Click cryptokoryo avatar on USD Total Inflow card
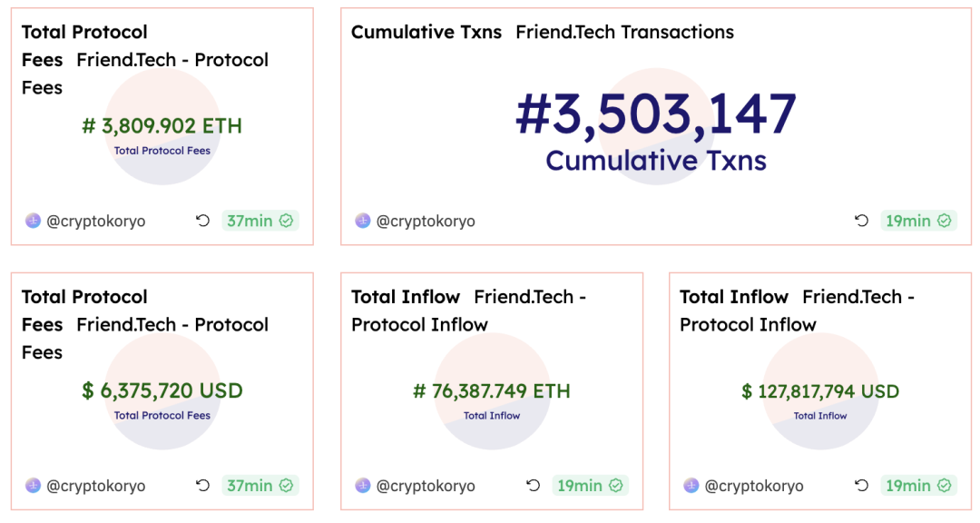 tap(691, 486)
